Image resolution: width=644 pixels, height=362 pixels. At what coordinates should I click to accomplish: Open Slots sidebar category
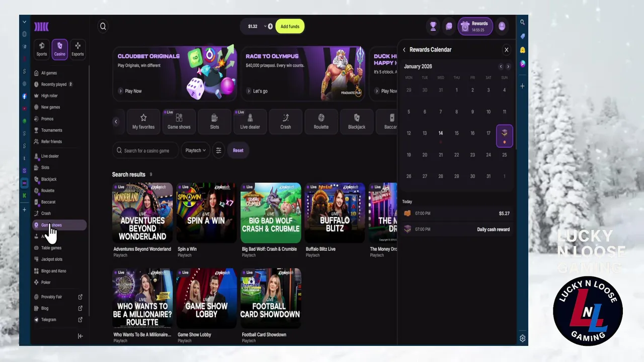click(59, 167)
